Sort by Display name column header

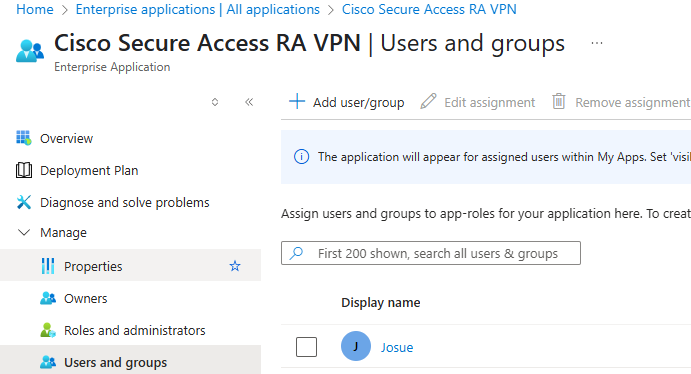pos(381,303)
